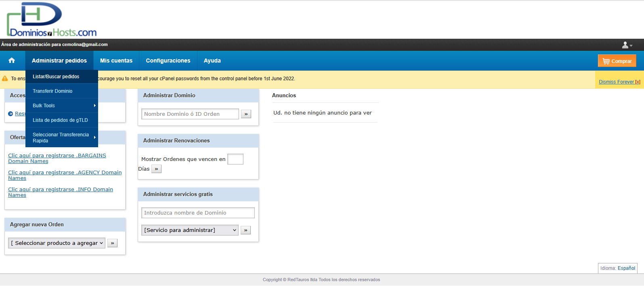Click the orange Comprar cart button

click(617, 61)
